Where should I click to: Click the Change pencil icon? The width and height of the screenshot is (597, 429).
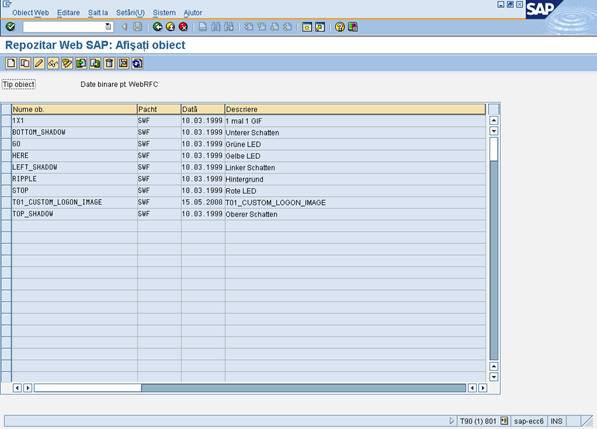(39, 63)
